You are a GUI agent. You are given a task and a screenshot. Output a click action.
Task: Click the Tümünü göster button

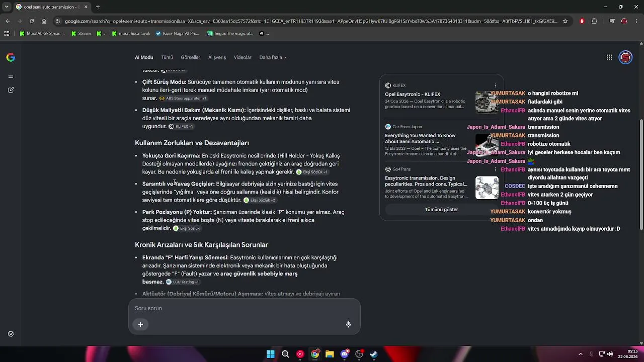[x=442, y=210]
